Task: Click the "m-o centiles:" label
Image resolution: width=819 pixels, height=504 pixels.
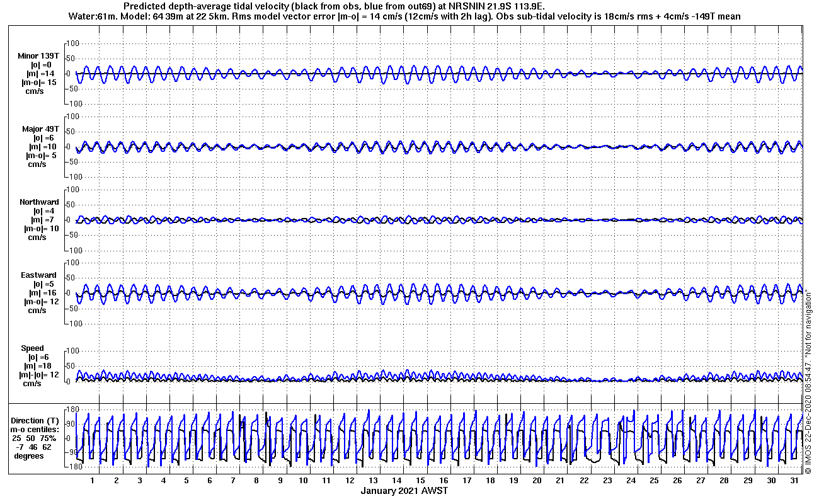Action: click(x=35, y=430)
